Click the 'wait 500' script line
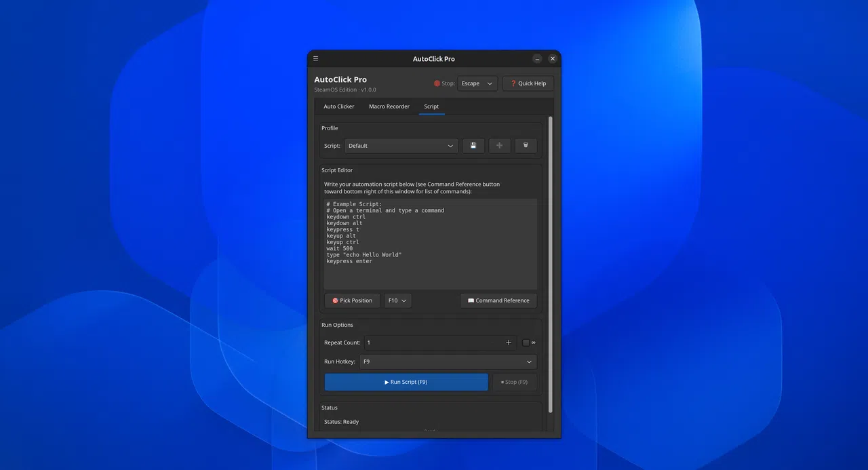The width and height of the screenshot is (868, 470). pos(340,249)
